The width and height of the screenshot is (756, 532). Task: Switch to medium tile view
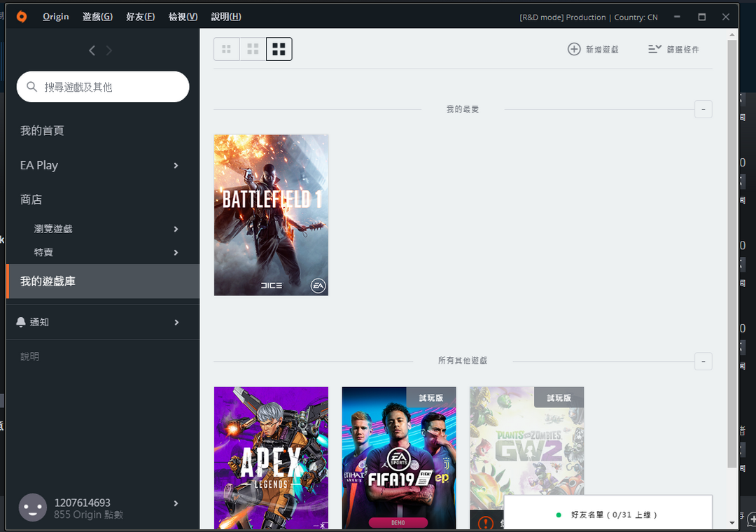click(x=253, y=49)
